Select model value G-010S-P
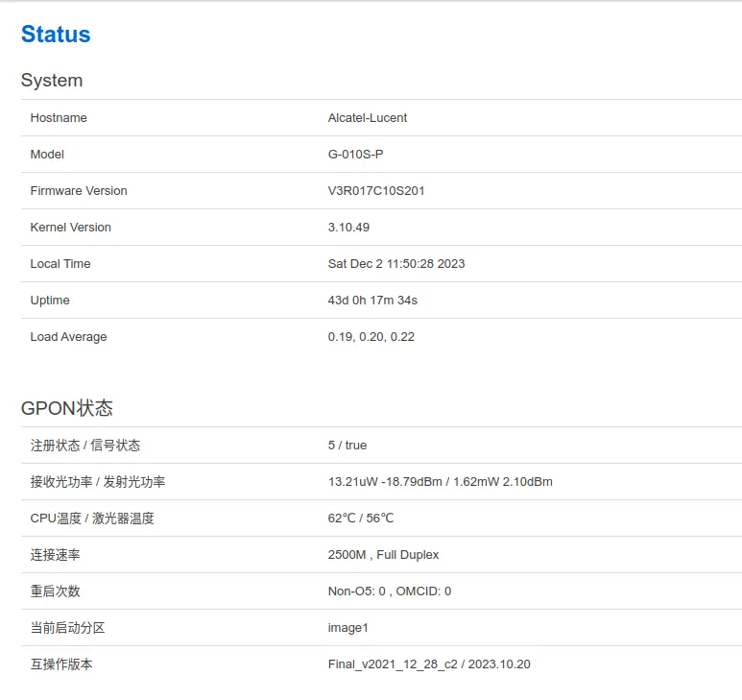This screenshot has width=742, height=700. [x=355, y=154]
